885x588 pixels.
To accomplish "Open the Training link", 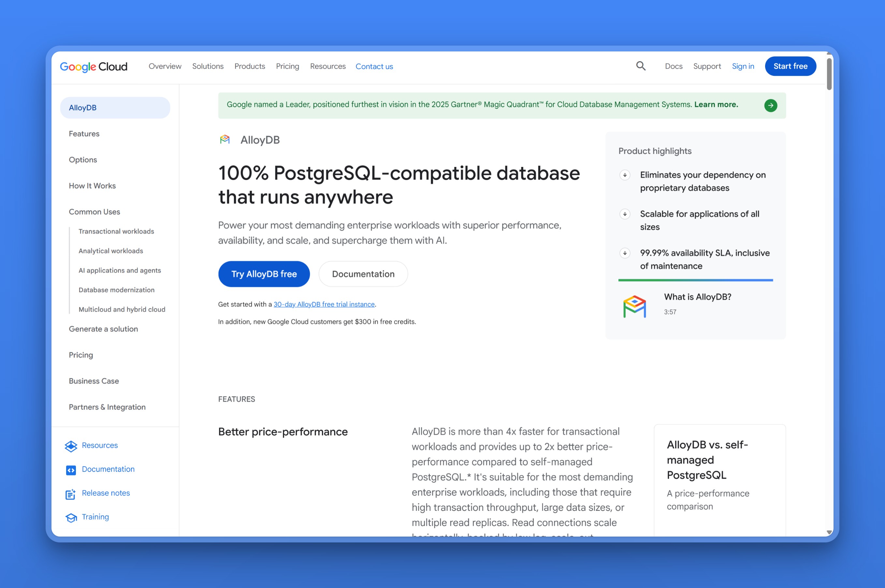I will [95, 517].
